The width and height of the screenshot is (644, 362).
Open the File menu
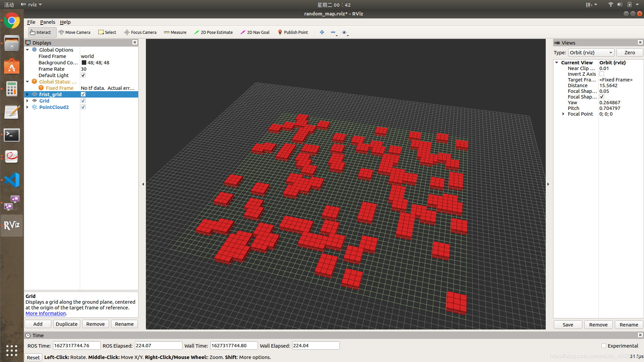coord(31,22)
